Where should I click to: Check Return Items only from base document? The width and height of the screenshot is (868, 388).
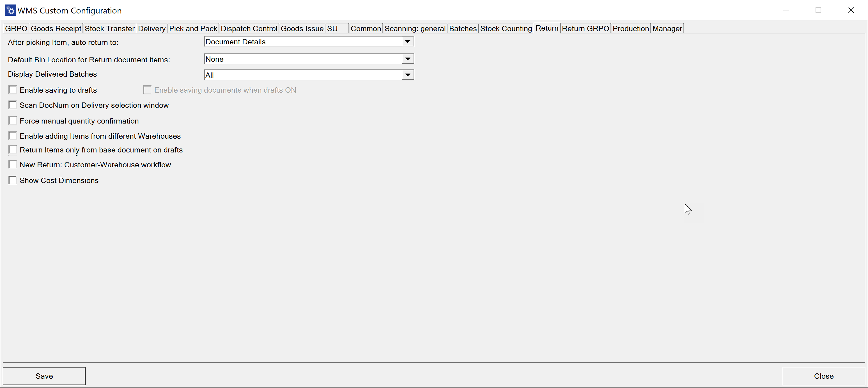click(13, 150)
